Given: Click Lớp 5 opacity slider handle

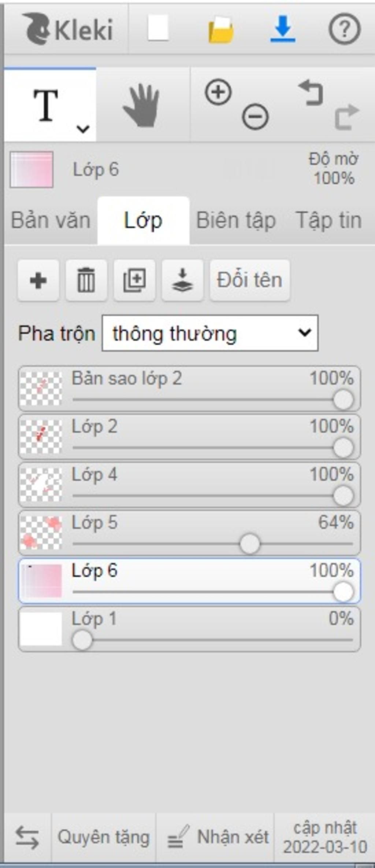Looking at the screenshot, I should tap(250, 544).
